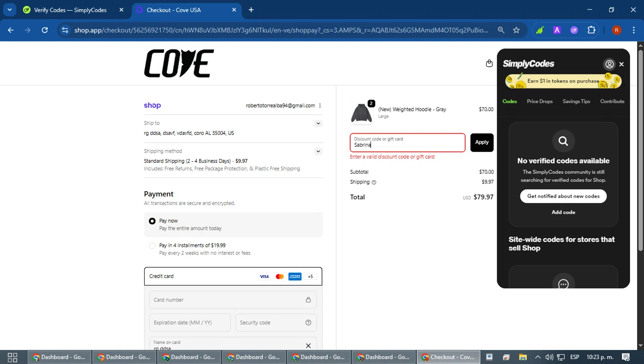Open the browser zoom magnifier icon
The width and height of the screenshot is (644, 364).
pyautogui.click(x=501, y=30)
